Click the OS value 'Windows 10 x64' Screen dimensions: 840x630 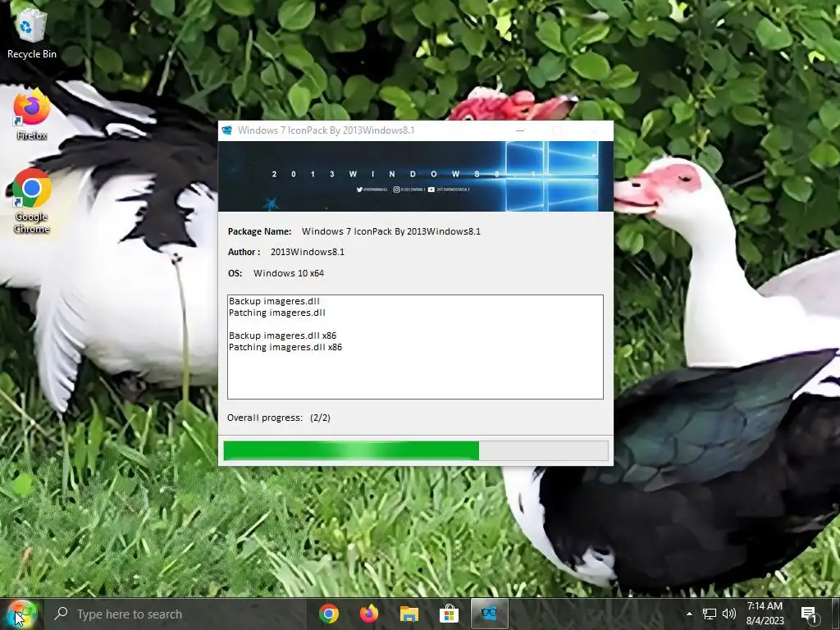(289, 273)
